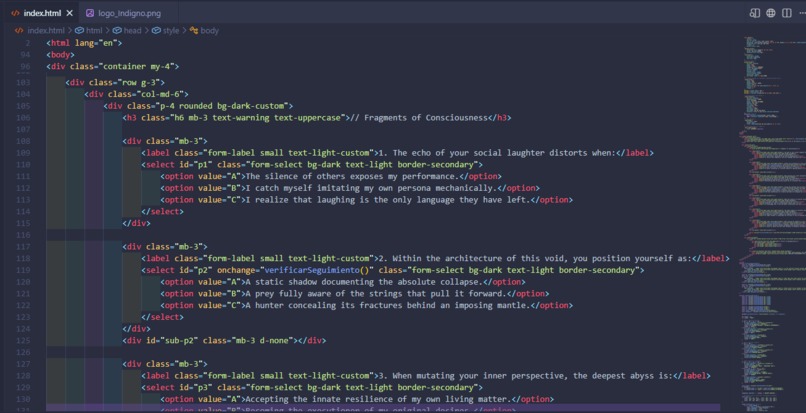Click the closing </select> tag on line 123
Screen dimensions: 806x413
tap(162, 317)
